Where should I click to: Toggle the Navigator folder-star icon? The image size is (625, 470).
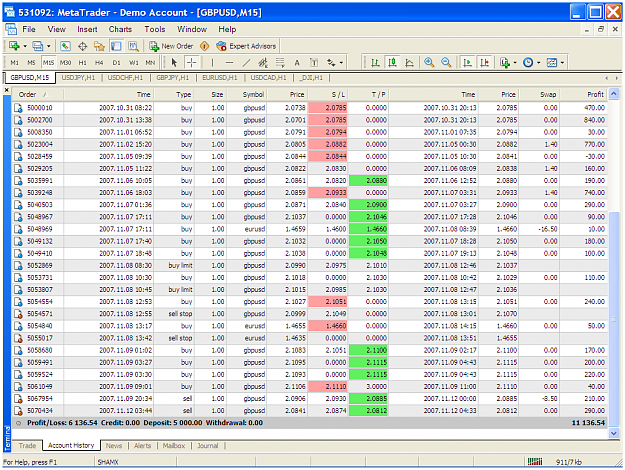click(99, 46)
